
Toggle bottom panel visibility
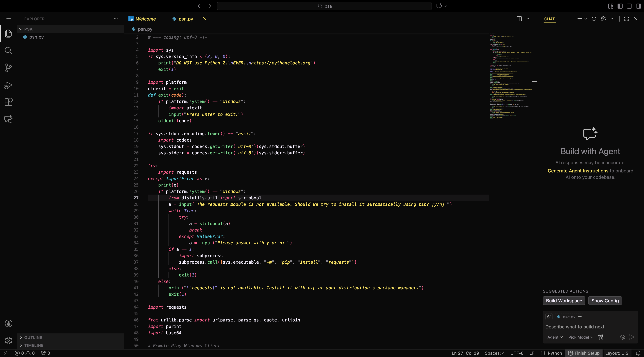tap(629, 6)
